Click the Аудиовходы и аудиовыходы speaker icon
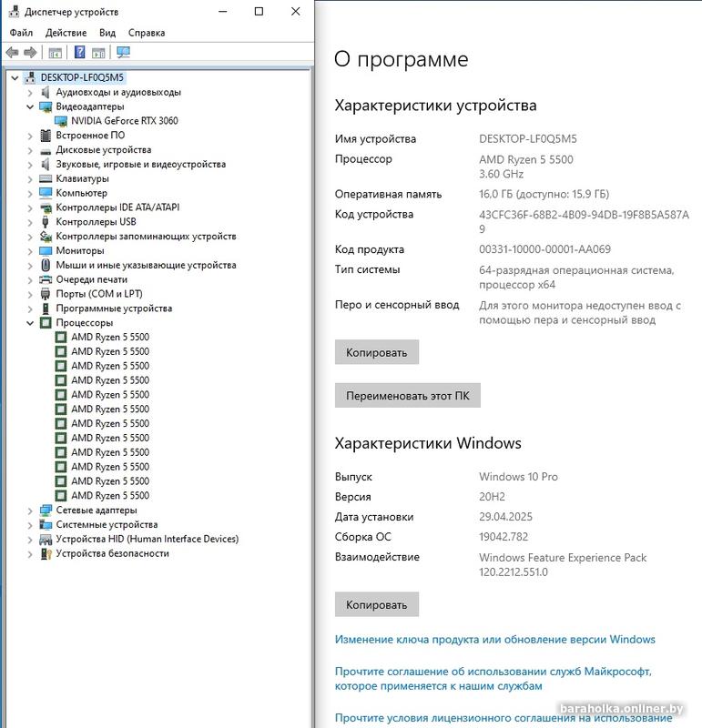Viewport: 702px width, 728px height. click(x=45, y=93)
